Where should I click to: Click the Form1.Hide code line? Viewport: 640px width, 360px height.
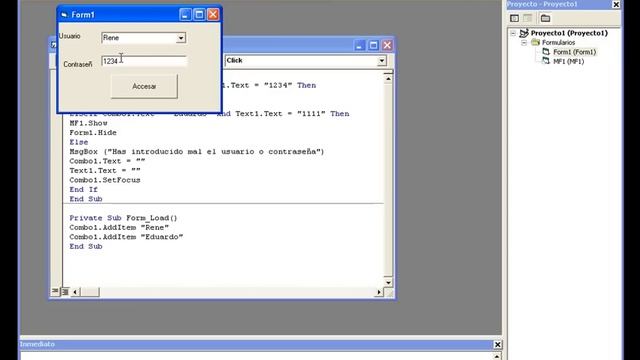[93, 133]
